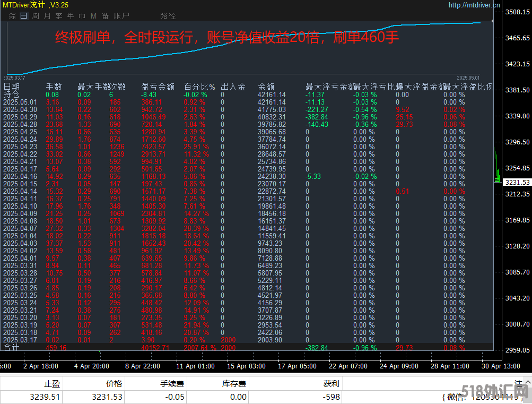Select the 2025.04.22 date row
Viewport: 532px width, 404px height.
click(20, 154)
